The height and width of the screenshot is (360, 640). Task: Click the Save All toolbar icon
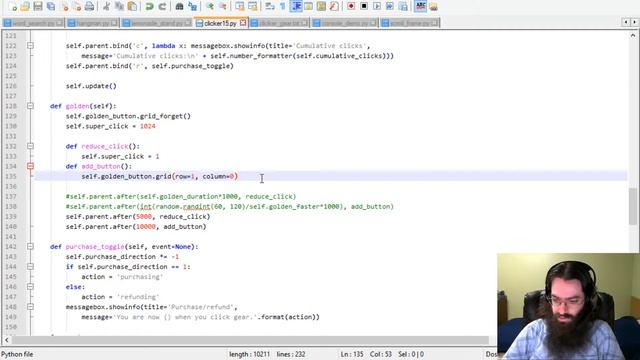point(51,6)
